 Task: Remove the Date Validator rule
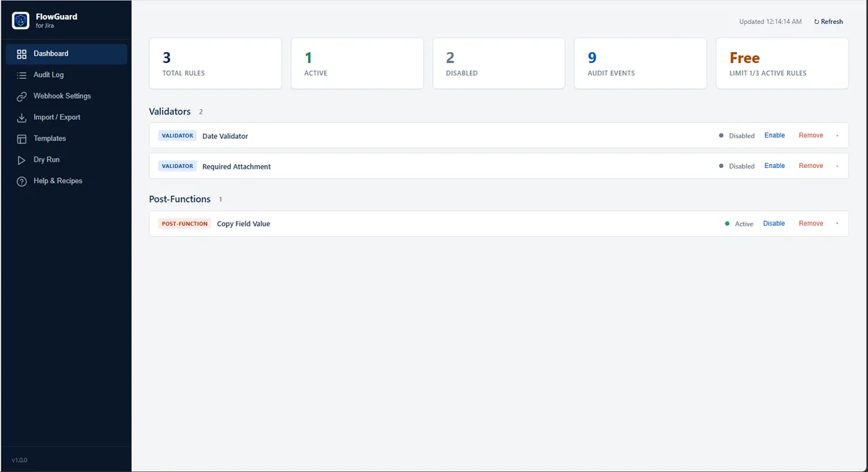click(811, 135)
